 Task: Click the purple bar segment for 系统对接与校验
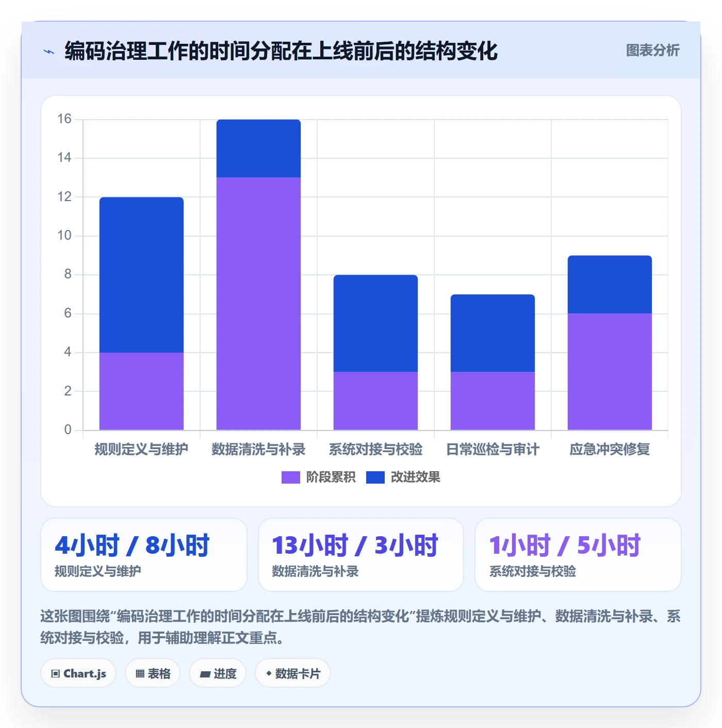coord(375,401)
